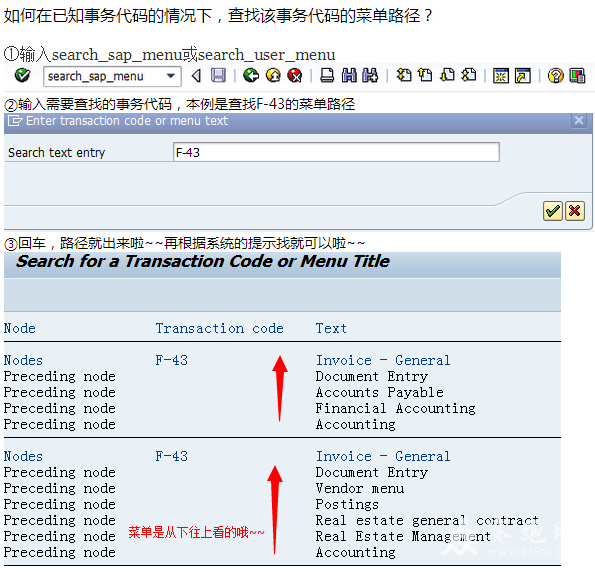Go to Previous Page icon

pos(425,75)
